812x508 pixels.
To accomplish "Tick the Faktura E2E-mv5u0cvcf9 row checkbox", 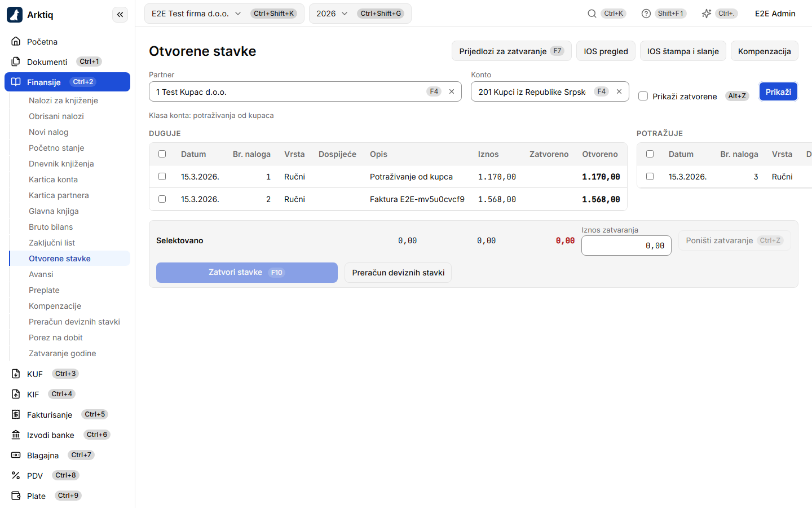I will coord(162,199).
